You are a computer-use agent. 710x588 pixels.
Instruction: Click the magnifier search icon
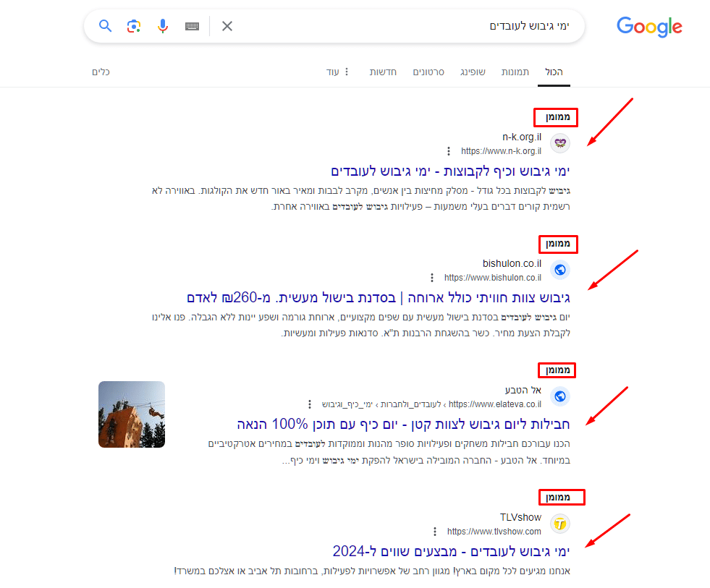(105, 26)
